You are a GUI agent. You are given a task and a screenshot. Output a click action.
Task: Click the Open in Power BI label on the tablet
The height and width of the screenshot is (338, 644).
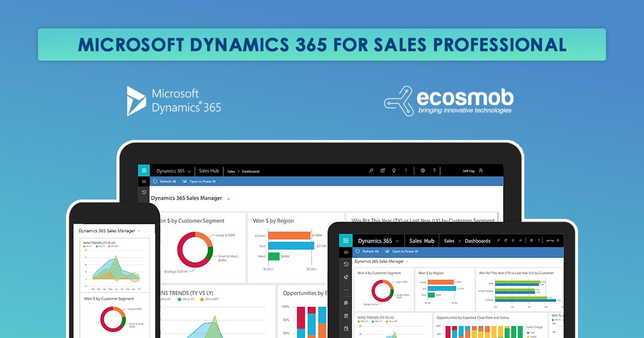404,251
